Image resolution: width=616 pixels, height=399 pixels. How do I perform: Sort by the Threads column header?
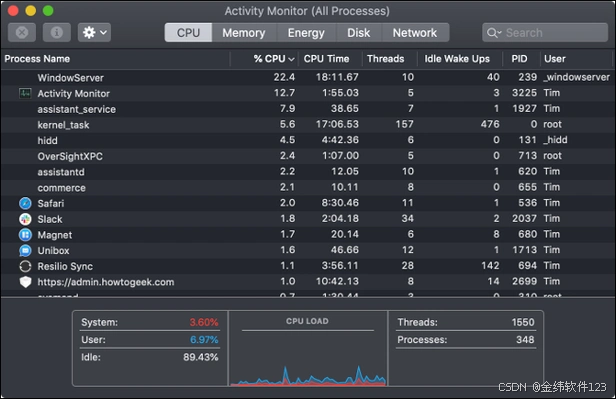point(385,59)
